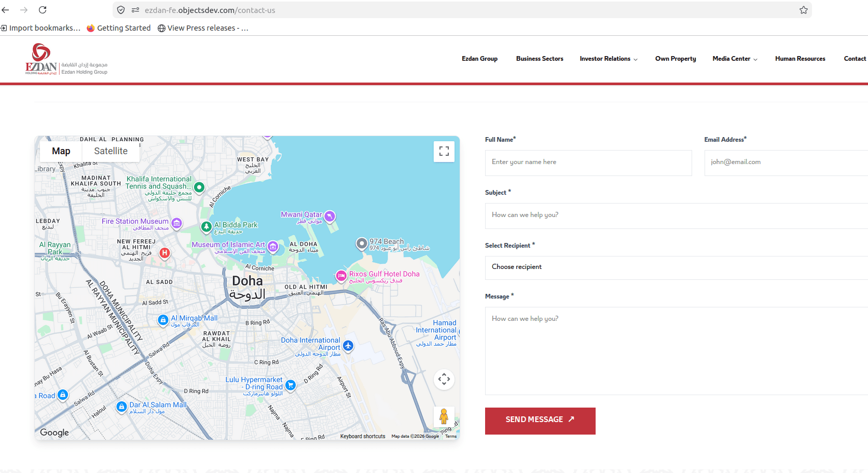
Task: Select the hospital marker near Al Hitmi
Action: coord(164,253)
